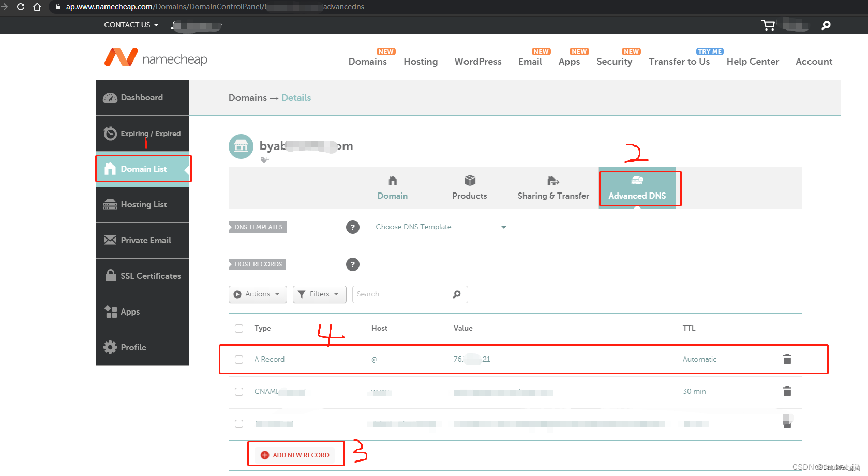Click the Apps top navigation item
Image resolution: width=868 pixels, height=476 pixels.
(569, 62)
